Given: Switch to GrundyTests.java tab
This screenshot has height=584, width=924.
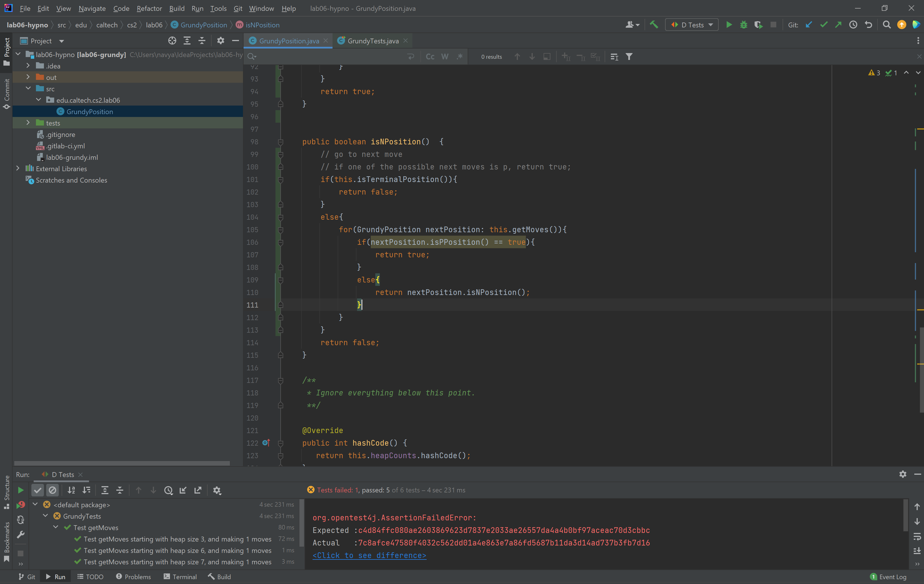Looking at the screenshot, I should 372,41.
